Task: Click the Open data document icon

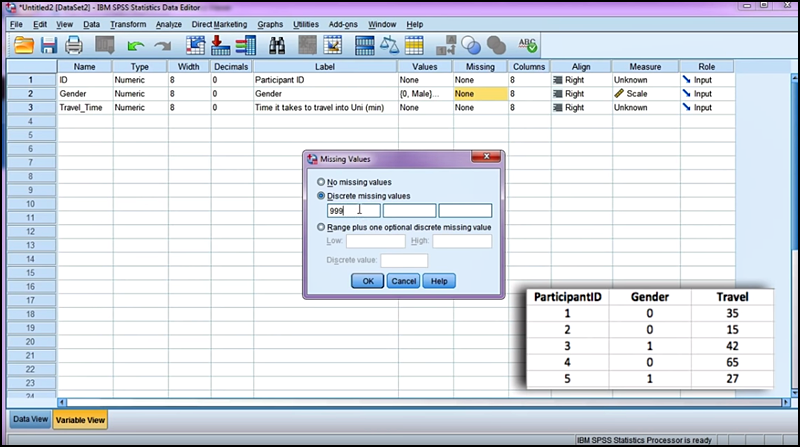Action: 23,45
